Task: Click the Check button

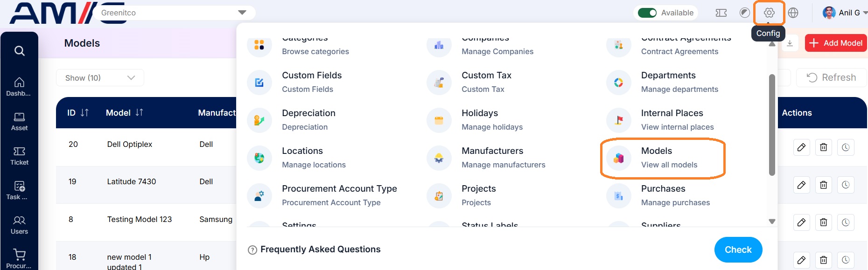Action: click(738, 249)
